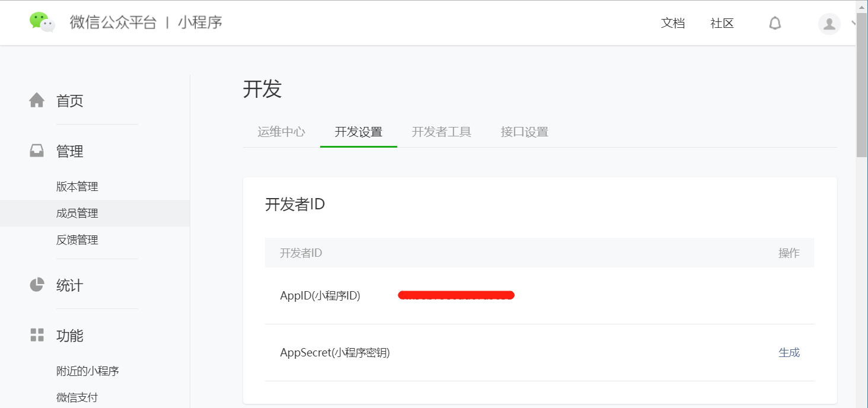Open 微信支付 in sidebar
The image size is (868, 408).
click(77, 398)
